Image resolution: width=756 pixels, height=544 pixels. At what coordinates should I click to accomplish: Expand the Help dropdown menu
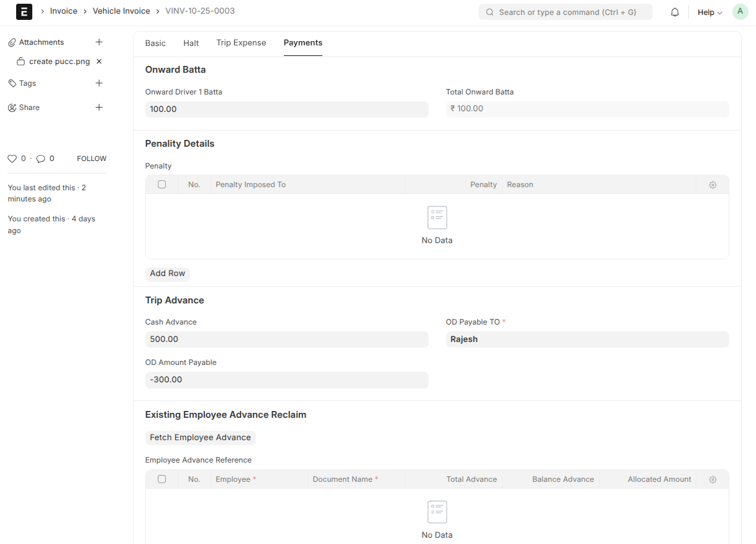point(709,12)
